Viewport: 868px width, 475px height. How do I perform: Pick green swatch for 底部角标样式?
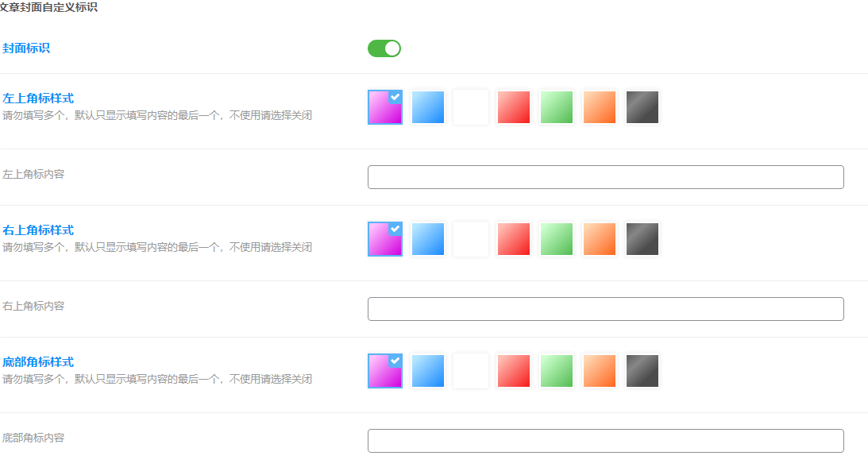point(557,371)
